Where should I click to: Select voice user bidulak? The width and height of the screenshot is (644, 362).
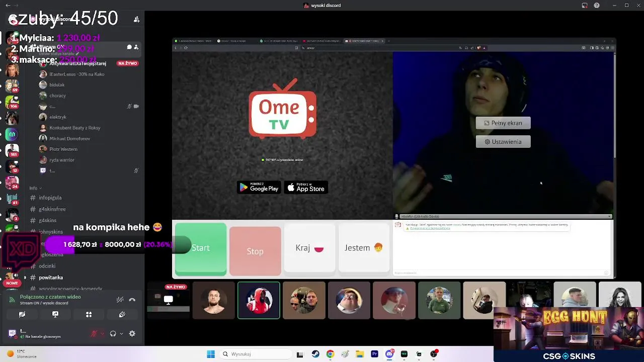[57, 85]
